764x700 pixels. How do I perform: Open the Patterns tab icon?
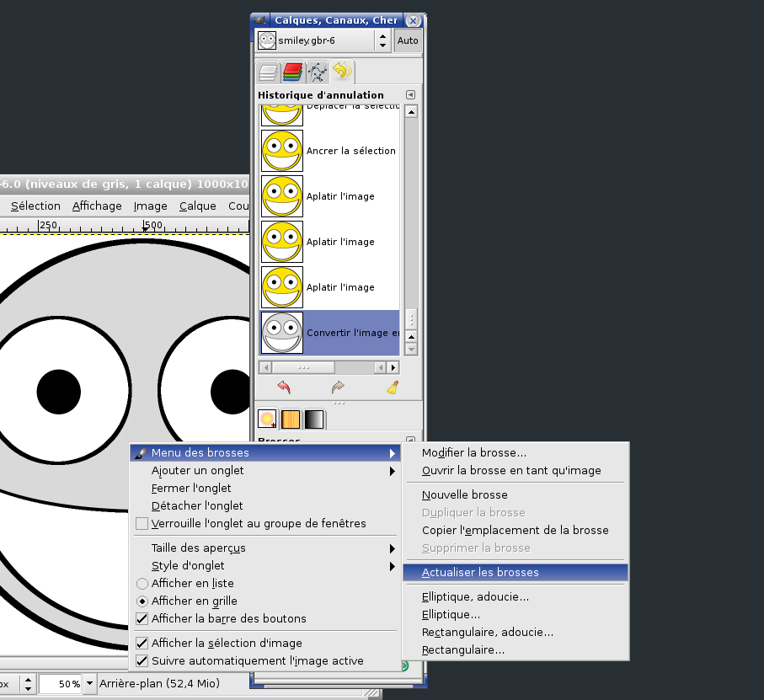pos(291,419)
